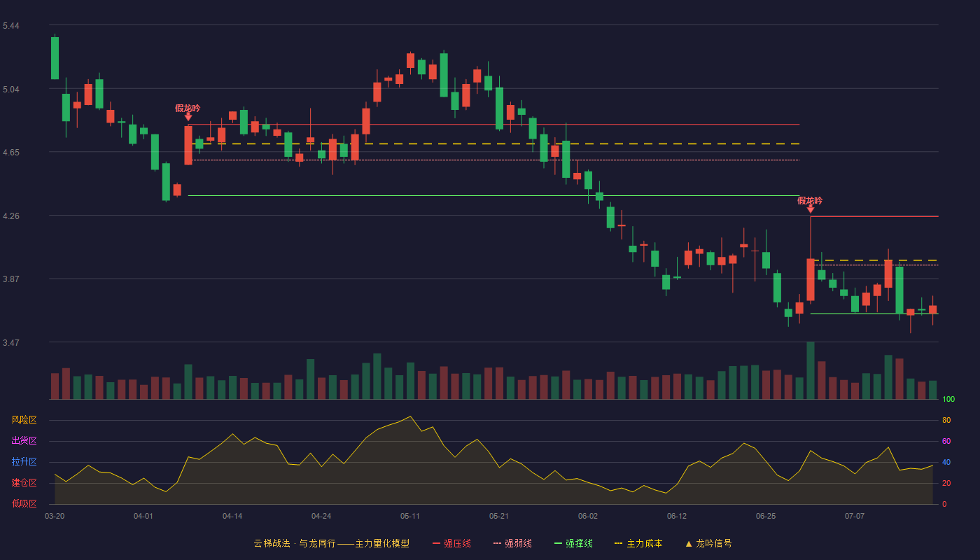The width and height of the screenshot is (980, 560).
Task: Click the 龙吟信号 triangle legend icon
Action: click(x=688, y=544)
